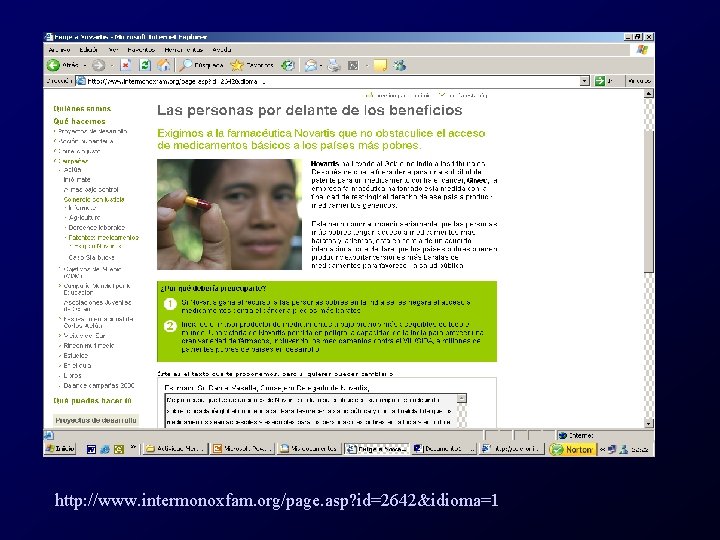
Task: Click the Messenger icon in toolbar
Action: [x=399, y=66]
